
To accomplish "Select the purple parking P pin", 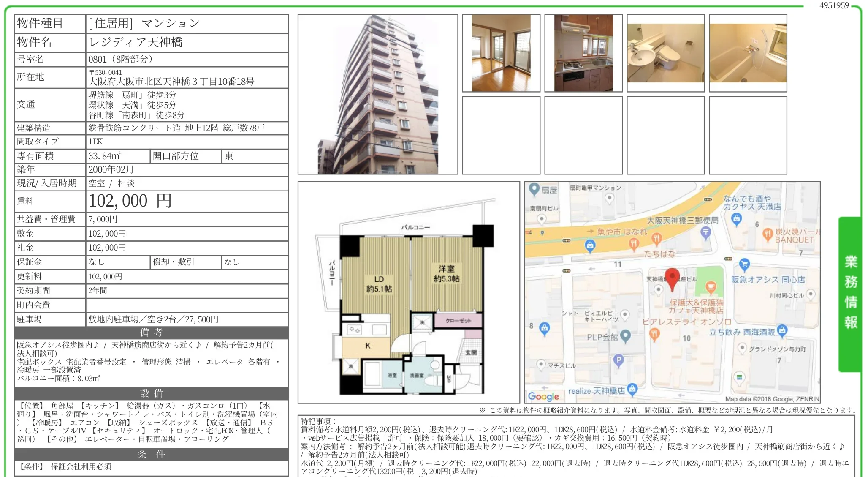I will 618,360.
